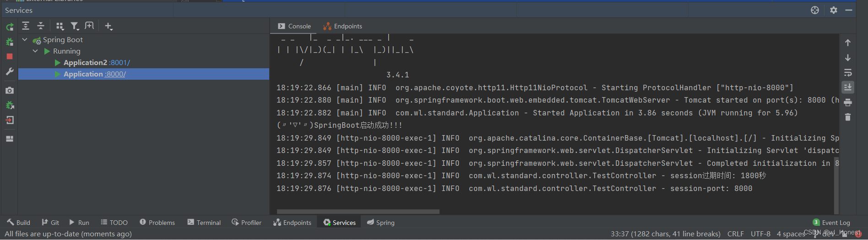Click the Rerun services icon
This screenshot has height=240, width=868.
(x=10, y=27)
